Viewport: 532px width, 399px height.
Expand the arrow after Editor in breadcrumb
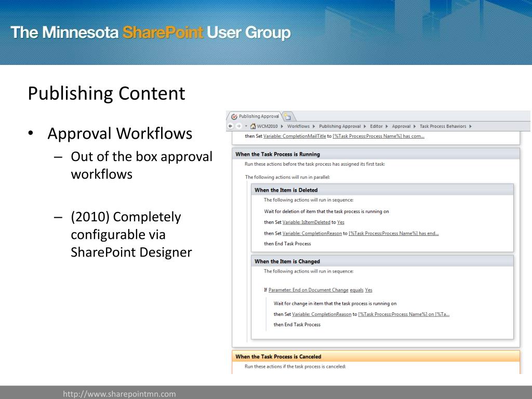387,126
